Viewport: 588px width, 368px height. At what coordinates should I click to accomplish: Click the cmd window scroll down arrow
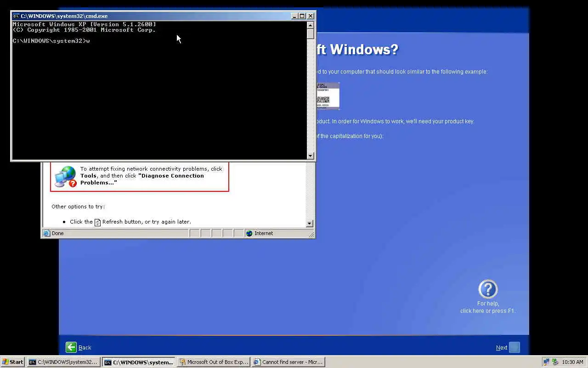point(311,155)
